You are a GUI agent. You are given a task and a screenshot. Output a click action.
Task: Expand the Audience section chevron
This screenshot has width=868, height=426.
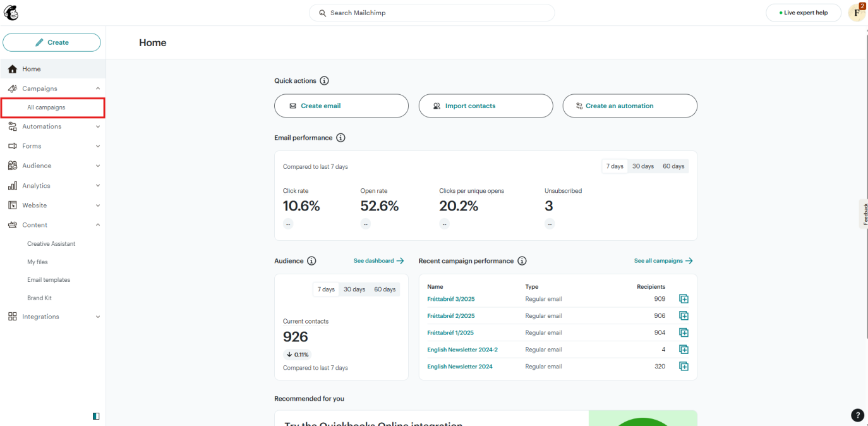click(97, 166)
